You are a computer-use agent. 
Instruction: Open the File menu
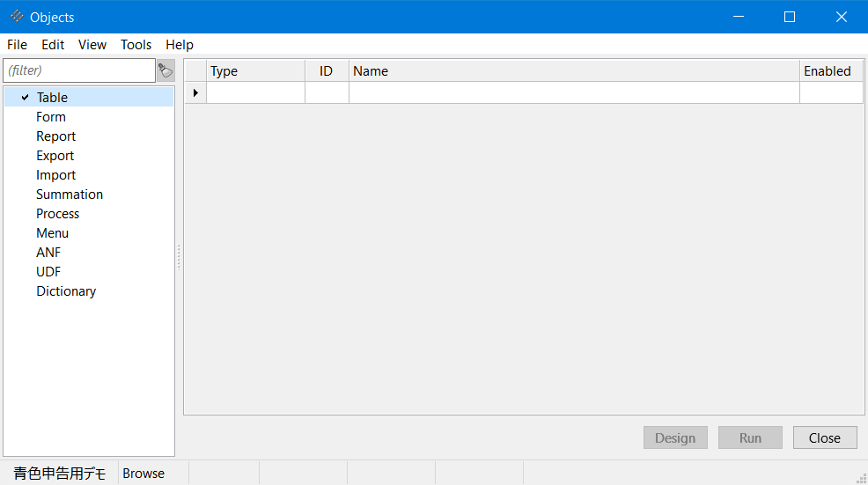pyautogui.click(x=17, y=45)
